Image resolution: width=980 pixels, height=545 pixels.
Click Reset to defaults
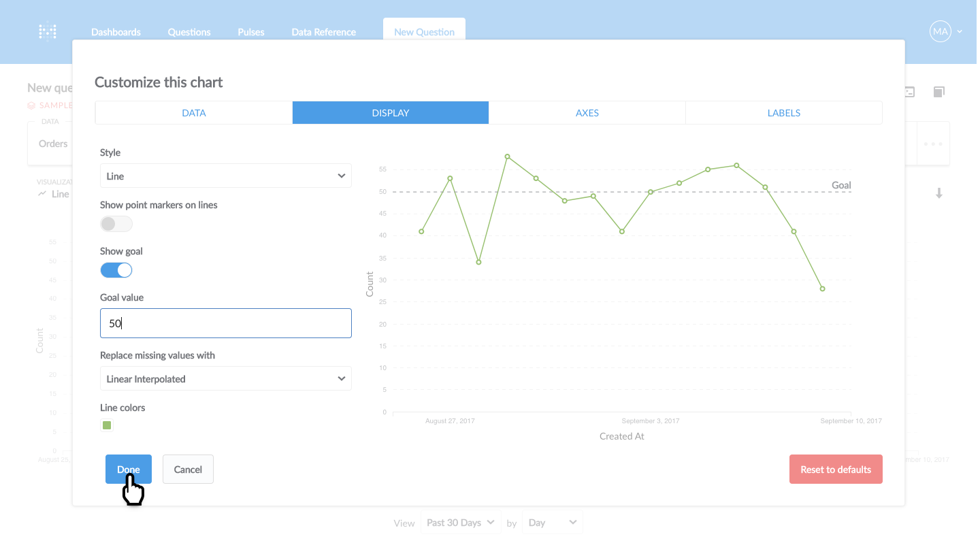836,469
